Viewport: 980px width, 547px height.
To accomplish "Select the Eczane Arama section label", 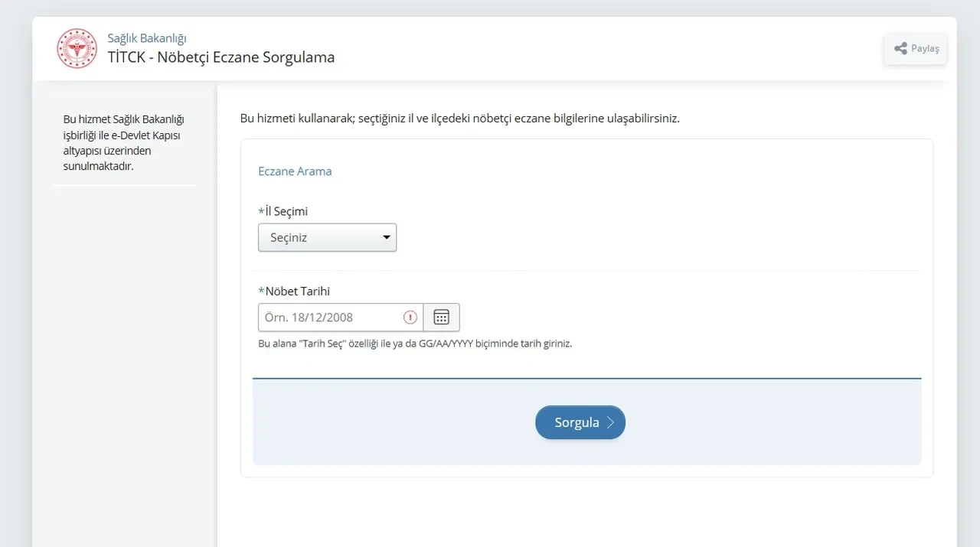I will point(295,171).
